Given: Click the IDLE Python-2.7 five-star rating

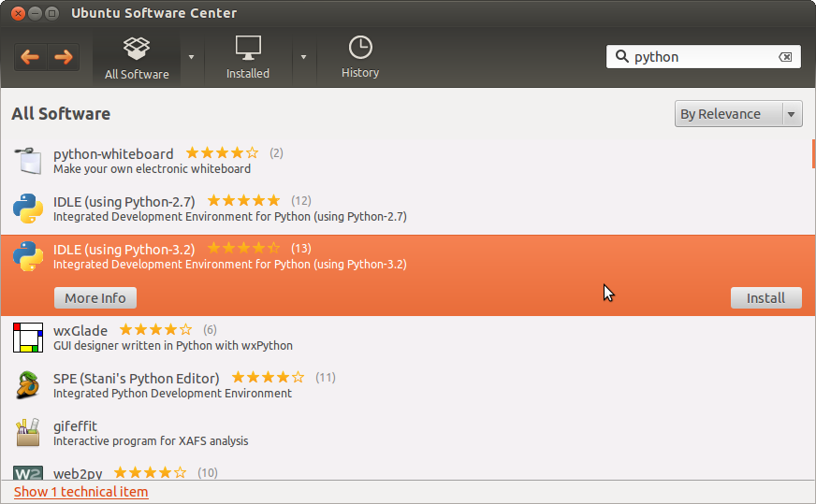Looking at the screenshot, I should [243, 200].
